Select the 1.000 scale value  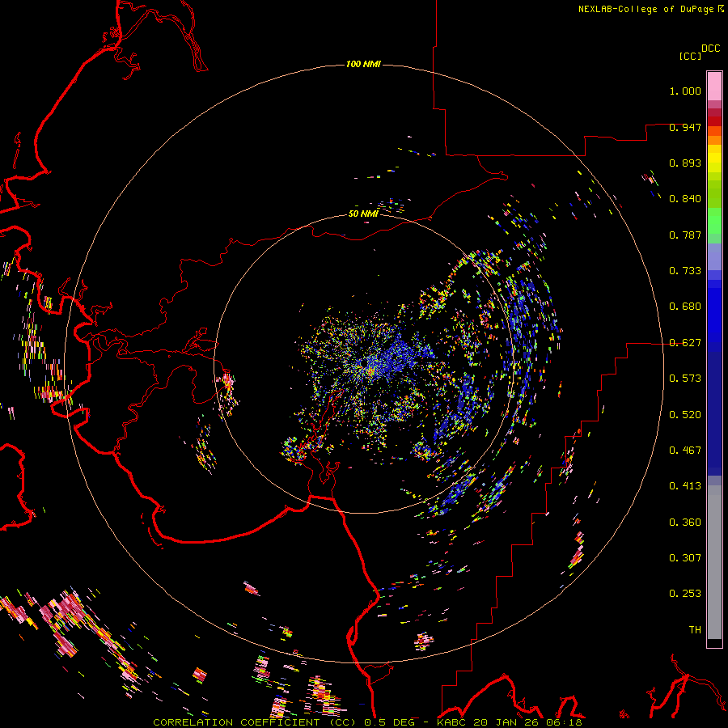[685, 91]
